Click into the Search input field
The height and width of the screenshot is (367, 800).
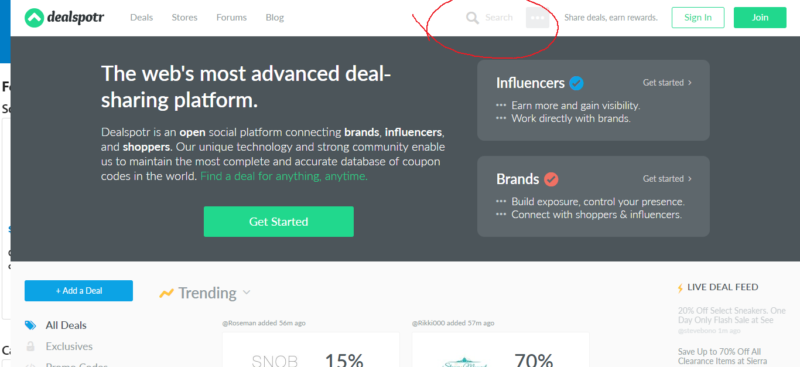point(498,18)
